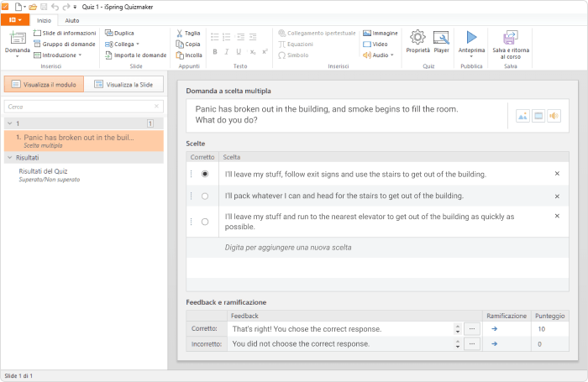This screenshot has width=588, height=382.
Task: Adjust the Corretto feedback text stepper
Action: 458,329
